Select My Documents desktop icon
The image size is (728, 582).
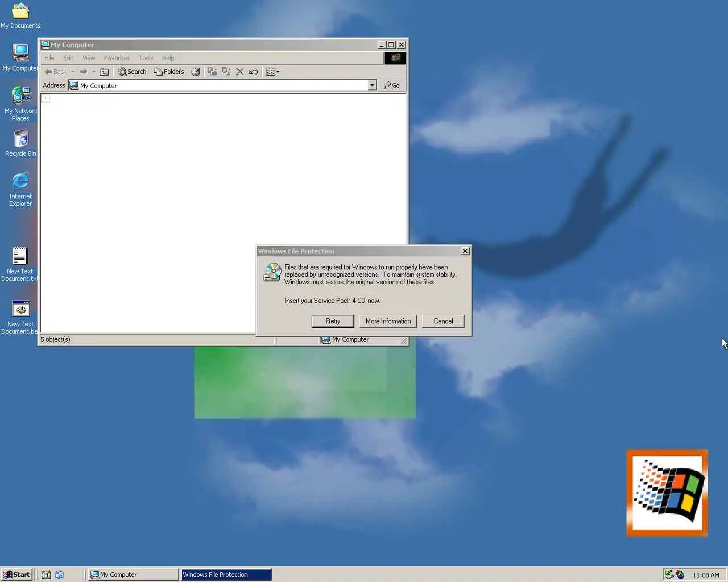[x=20, y=15]
